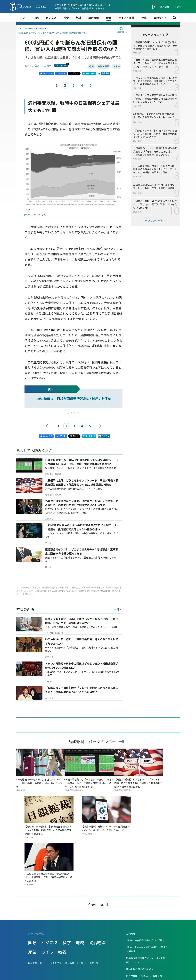Screen dimensions: 196x980
Task: Open the new article about 弥助 and 織田信長
Action: pos(82,641)
